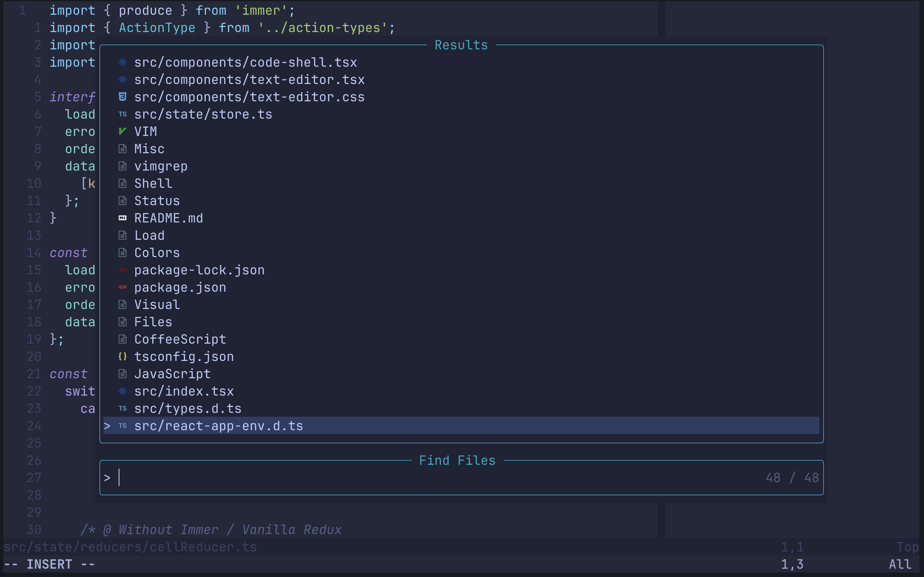Click the selection caret beside react-app-env.d.ts
This screenshot has height=577, width=924.
coord(107,426)
